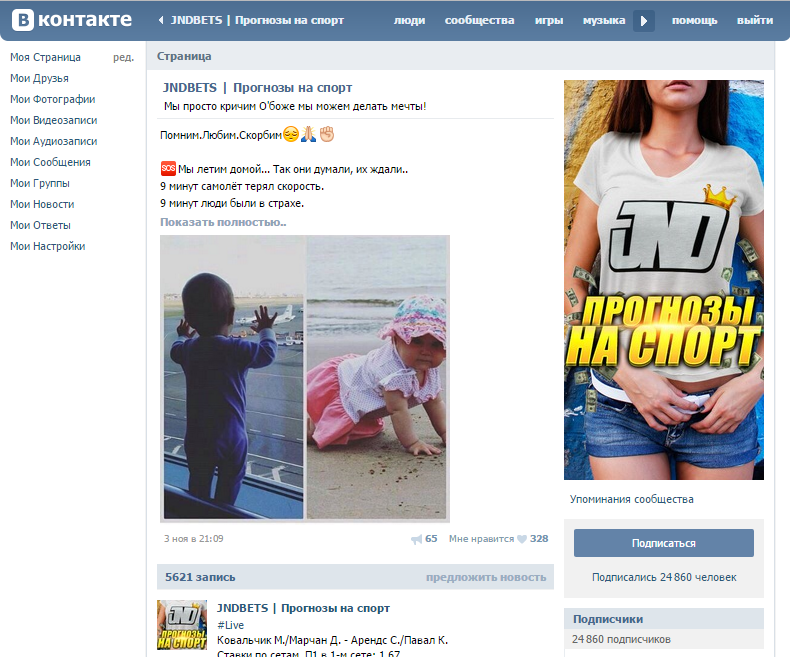The height and width of the screenshot is (657, 790).
Task: Click the Подписаться button
Action: click(x=664, y=543)
